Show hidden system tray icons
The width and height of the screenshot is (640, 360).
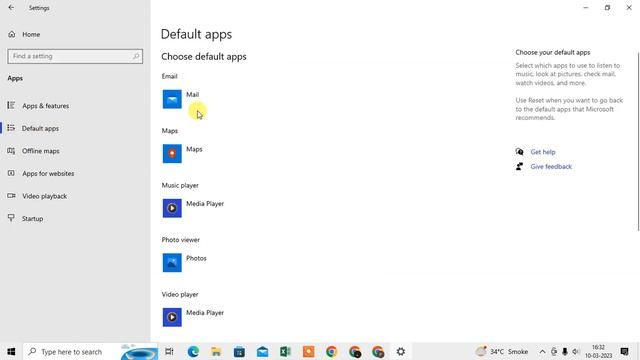coord(542,351)
